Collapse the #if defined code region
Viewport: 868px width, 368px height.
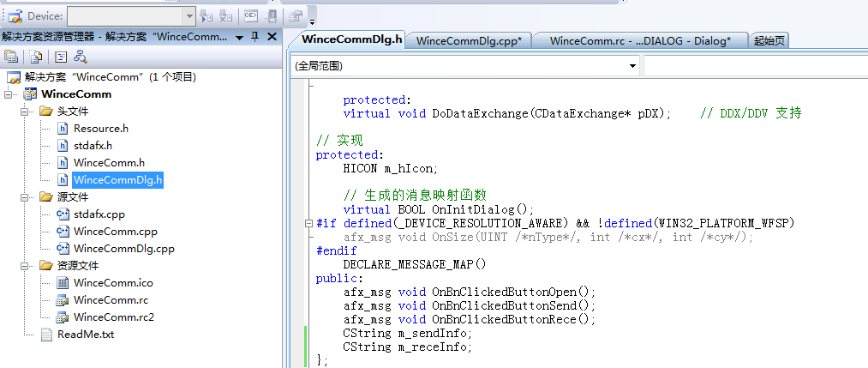point(308,223)
